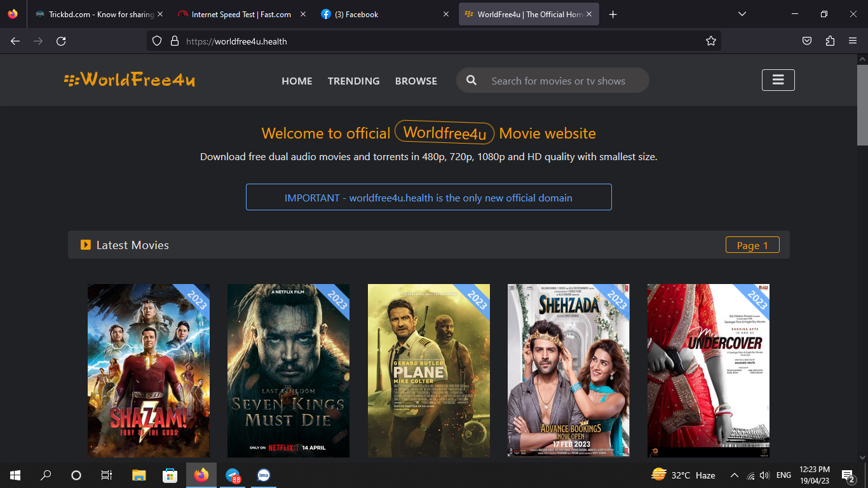Click the search magnifier icon on the site
This screenshot has height=488, width=868.
click(471, 80)
